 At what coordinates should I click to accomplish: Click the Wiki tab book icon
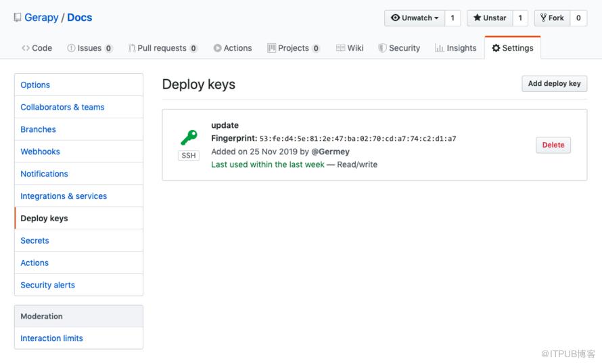(x=340, y=48)
